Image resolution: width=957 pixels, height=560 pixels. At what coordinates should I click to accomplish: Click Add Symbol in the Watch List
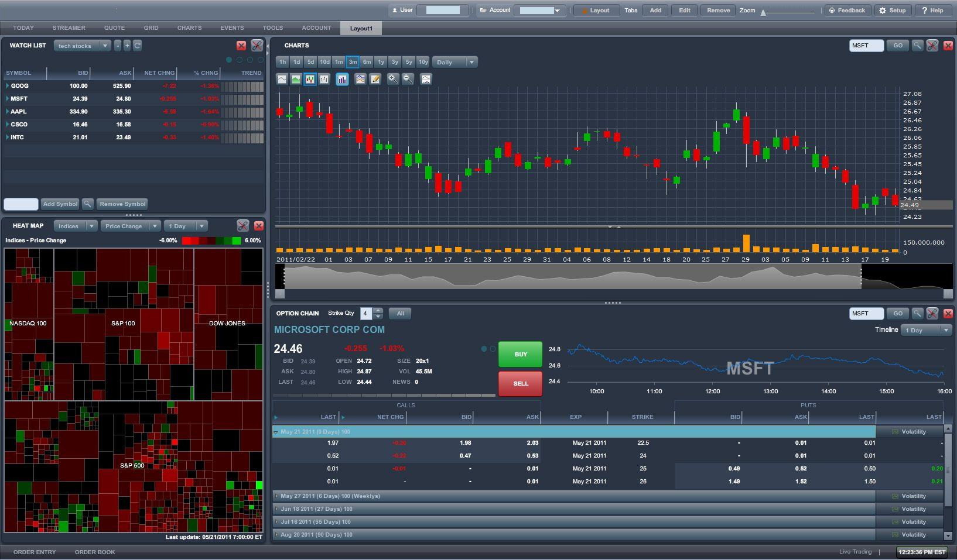[x=60, y=204]
